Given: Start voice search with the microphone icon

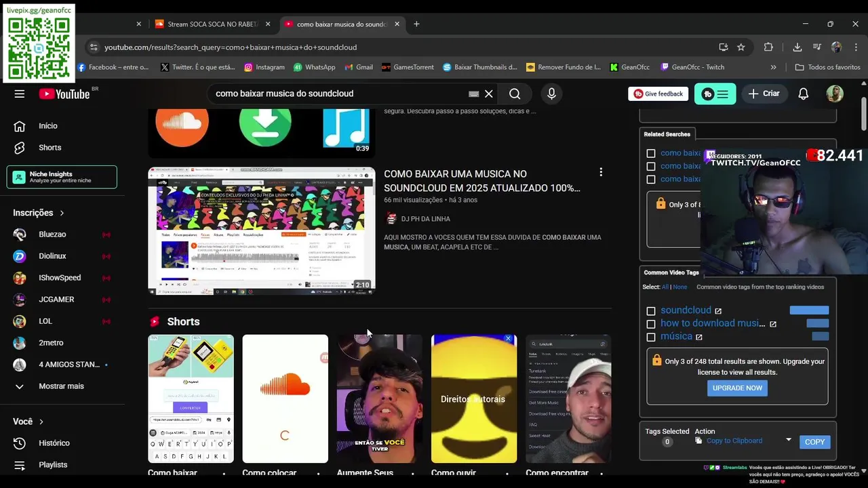Looking at the screenshot, I should [551, 94].
